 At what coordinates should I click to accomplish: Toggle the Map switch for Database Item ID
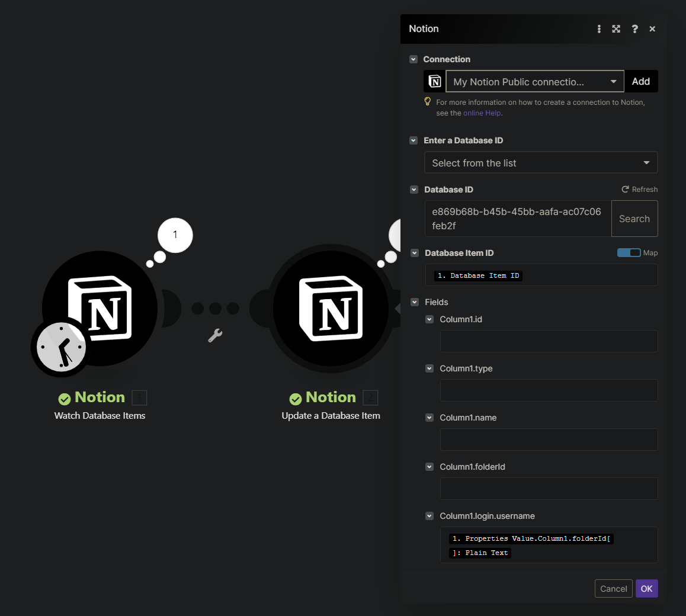[x=629, y=253]
